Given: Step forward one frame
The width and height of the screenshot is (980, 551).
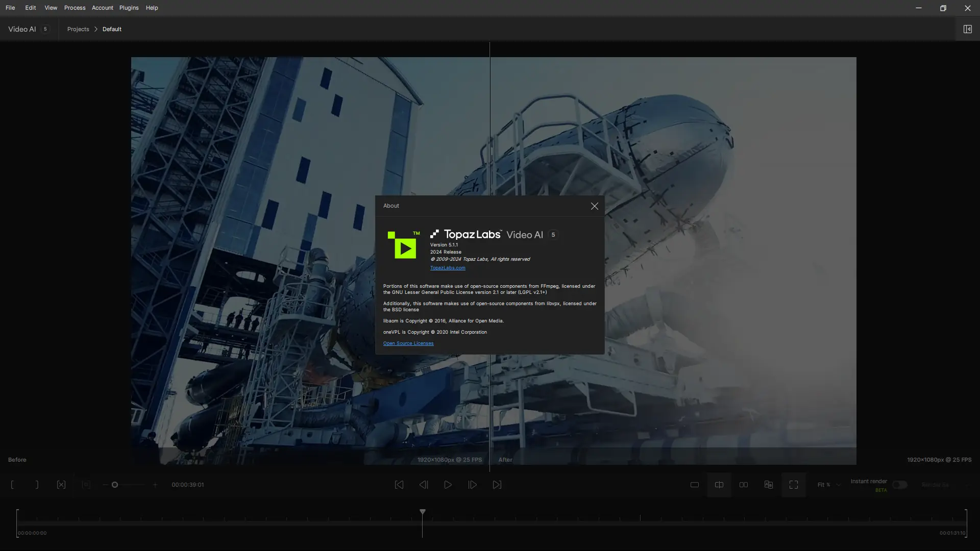Looking at the screenshot, I should (x=472, y=485).
